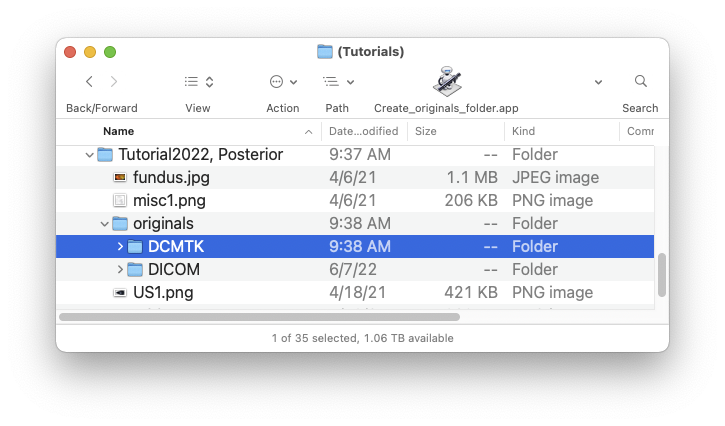Launch the Create_originals_folder.app Automator icon
The height and width of the screenshot is (426, 725).
(447, 81)
